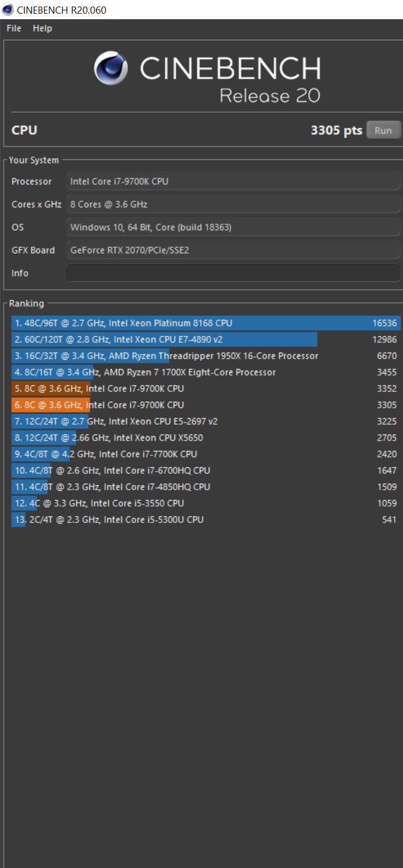The width and height of the screenshot is (403, 868).
Task: Select ranking row 5 i7-9700K with 3352
Action: tap(206, 389)
